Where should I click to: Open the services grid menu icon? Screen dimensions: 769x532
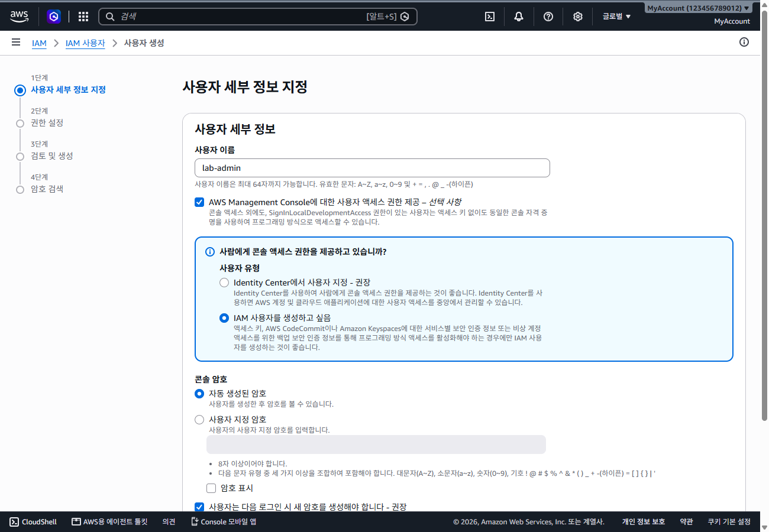click(83, 17)
